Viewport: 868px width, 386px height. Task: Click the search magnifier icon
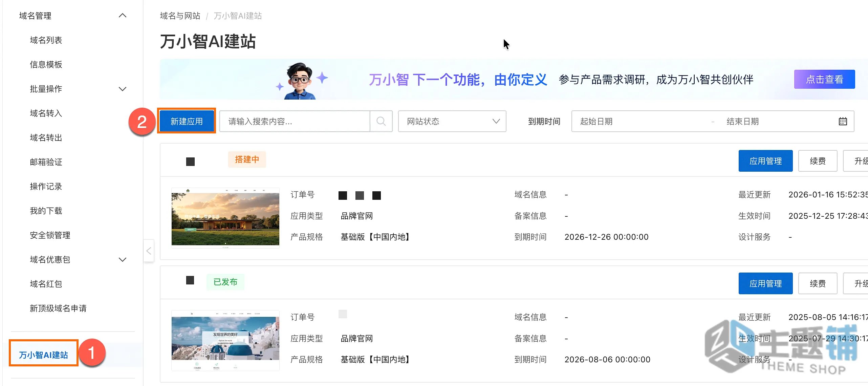[381, 121]
